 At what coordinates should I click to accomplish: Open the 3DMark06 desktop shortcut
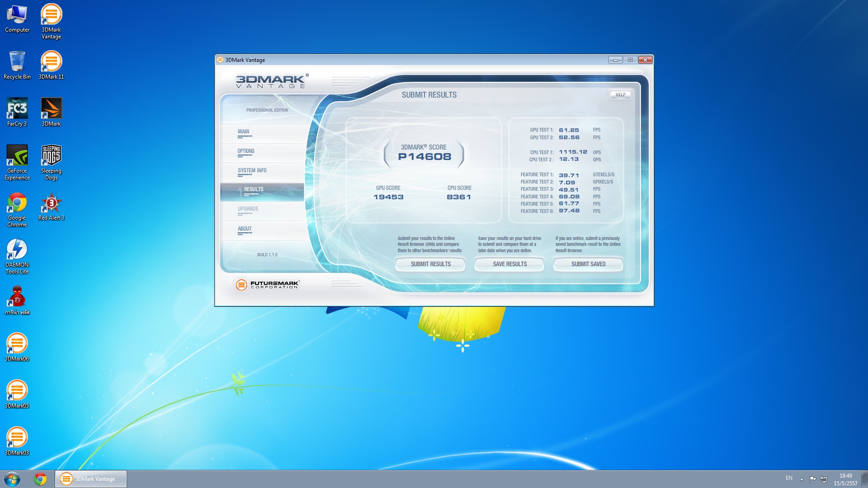(17, 344)
